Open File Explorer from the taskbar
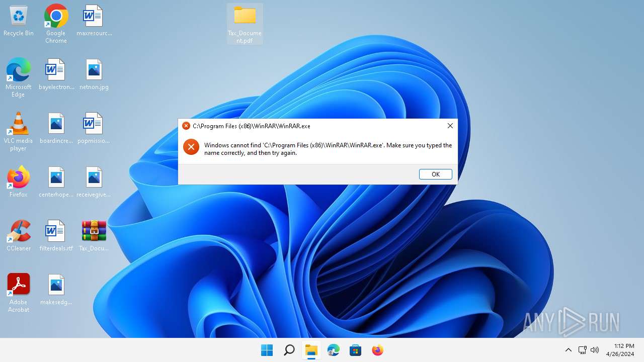The width and height of the screenshot is (644, 362). click(311, 350)
